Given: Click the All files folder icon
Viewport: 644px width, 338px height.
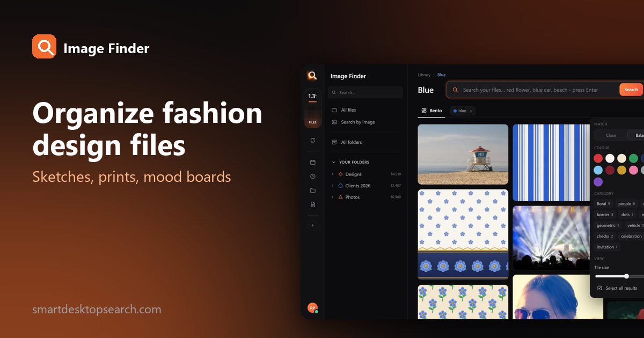Looking at the screenshot, I should [x=334, y=110].
